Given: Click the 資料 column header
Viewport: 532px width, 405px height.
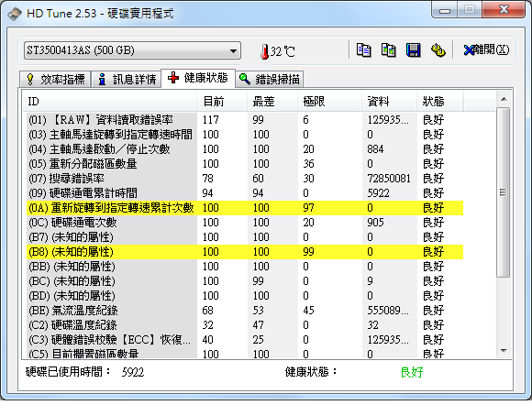Looking at the screenshot, I should (x=389, y=102).
